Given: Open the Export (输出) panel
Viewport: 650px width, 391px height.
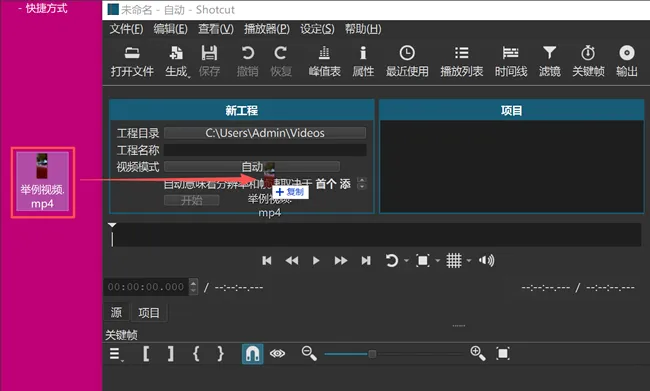Looking at the screenshot, I should pyautogui.click(x=626, y=61).
